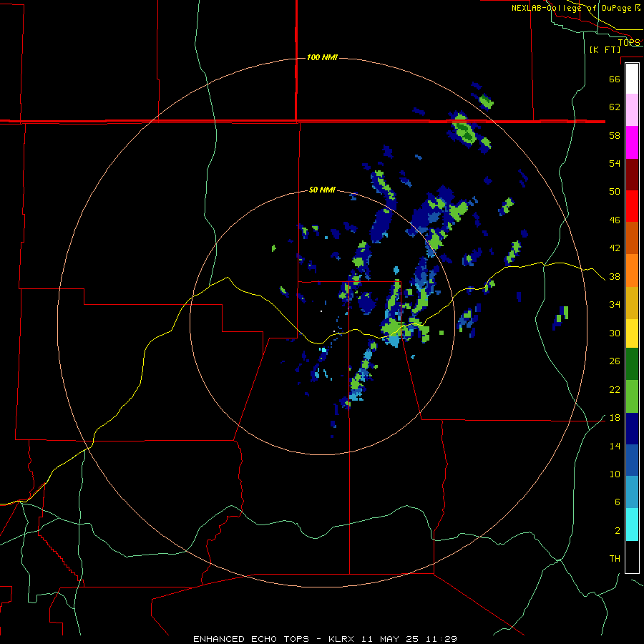Click the "62" scale label
Image resolution: width=644 pixels, height=644 pixels.
click(x=615, y=107)
